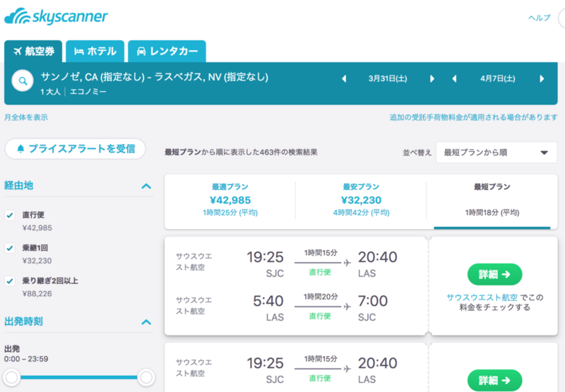The height and width of the screenshot is (392, 565).
Task: Toggle the 乗継1回 checkbox
Action: 10,248
